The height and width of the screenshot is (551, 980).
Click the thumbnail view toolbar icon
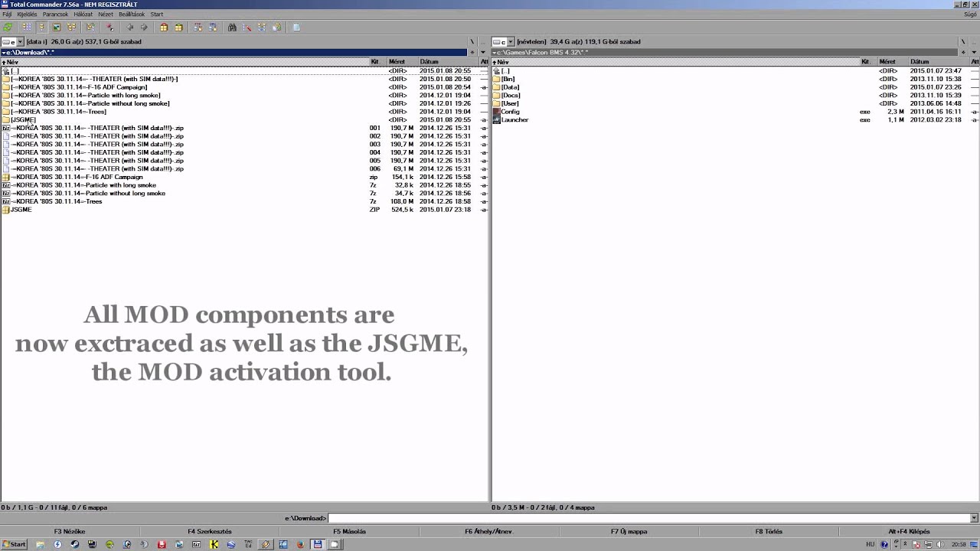(x=56, y=27)
